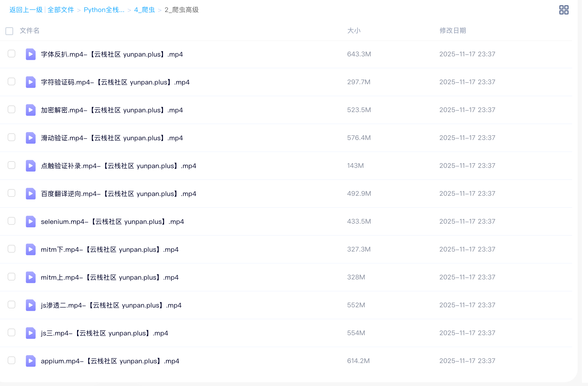Select checkbox for appium.mp4 row
Viewport: 588px width, 386px height.
tap(11, 360)
